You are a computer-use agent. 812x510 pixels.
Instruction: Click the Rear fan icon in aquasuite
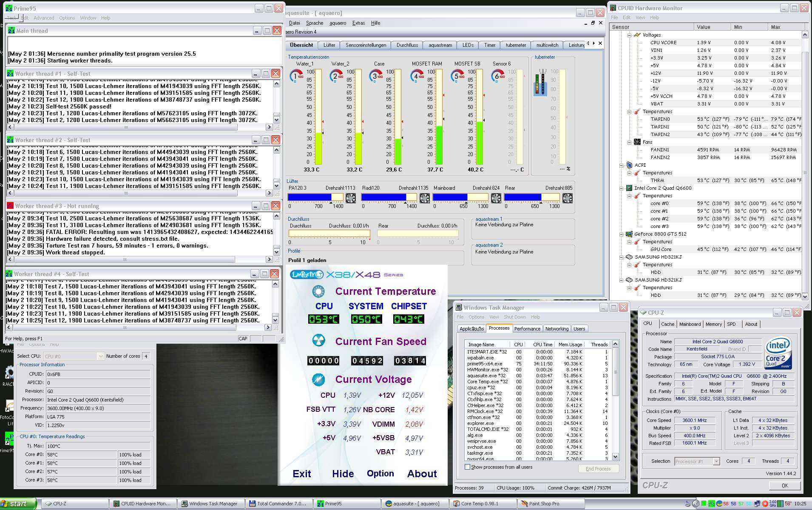pyautogui.click(x=568, y=198)
